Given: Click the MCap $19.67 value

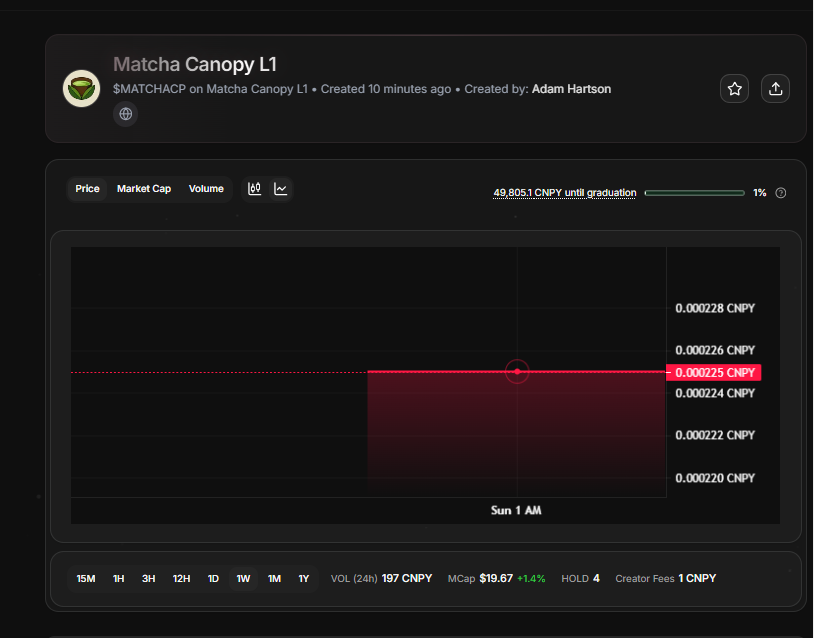Looking at the screenshot, I should coord(480,578).
